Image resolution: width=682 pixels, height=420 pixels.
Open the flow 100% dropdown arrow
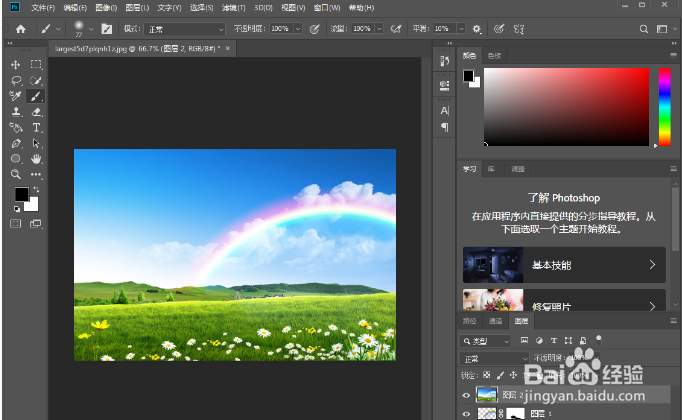point(379,29)
